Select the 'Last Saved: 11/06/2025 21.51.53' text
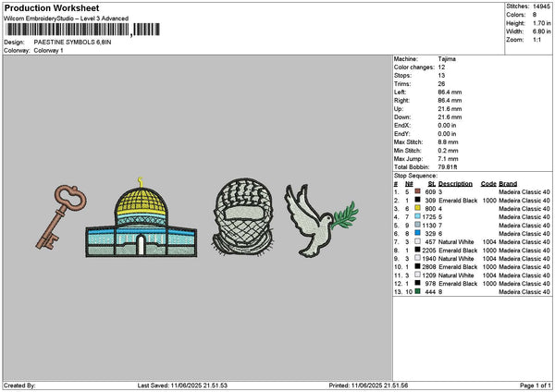 (x=182, y=386)
